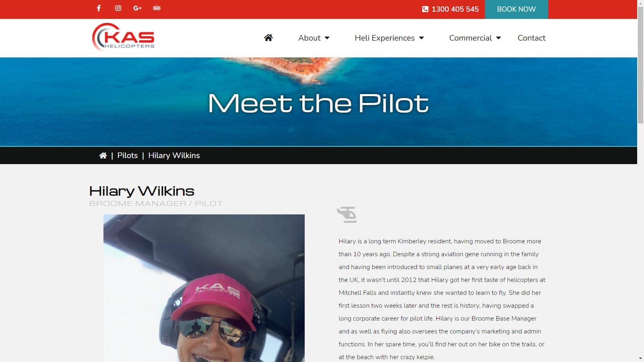Click the phone icon beside 1300 405 545
The width and height of the screenshot is (644, 362).
click(x=425, y=9)
